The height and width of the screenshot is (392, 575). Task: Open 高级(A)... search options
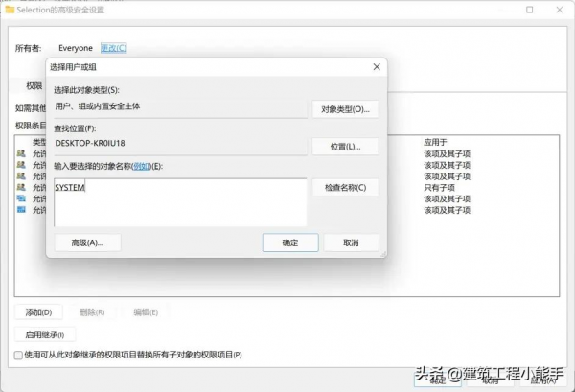[x=87, y=242]
